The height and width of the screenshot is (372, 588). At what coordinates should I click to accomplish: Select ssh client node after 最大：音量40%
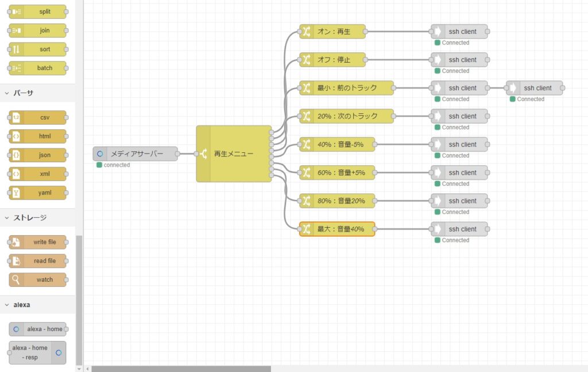459,229
